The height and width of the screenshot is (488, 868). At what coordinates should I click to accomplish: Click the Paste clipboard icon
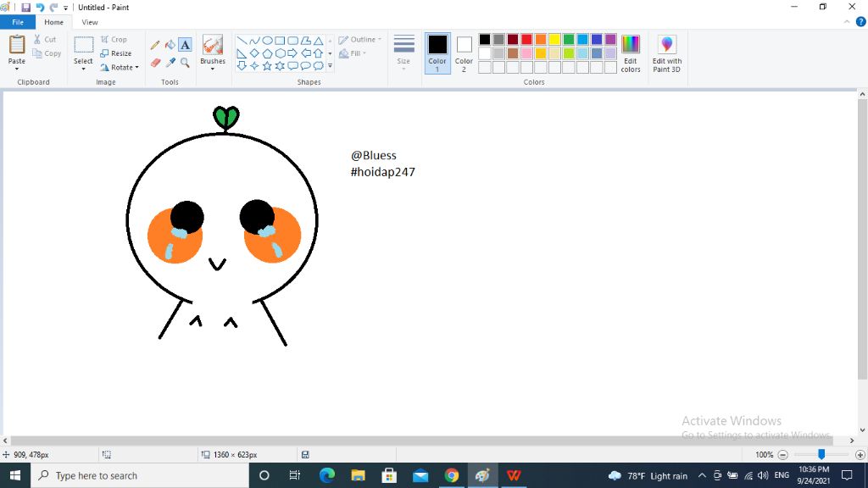tap(17, 44)
